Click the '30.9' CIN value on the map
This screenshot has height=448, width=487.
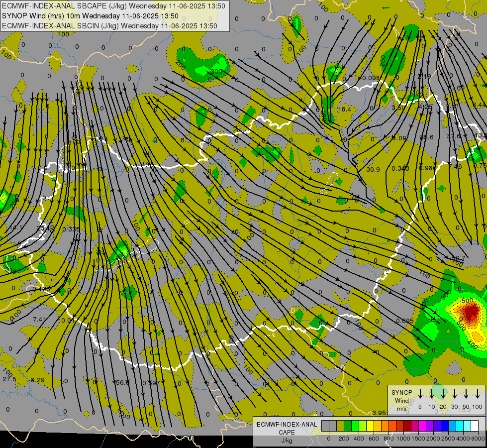tap(373, 169)
